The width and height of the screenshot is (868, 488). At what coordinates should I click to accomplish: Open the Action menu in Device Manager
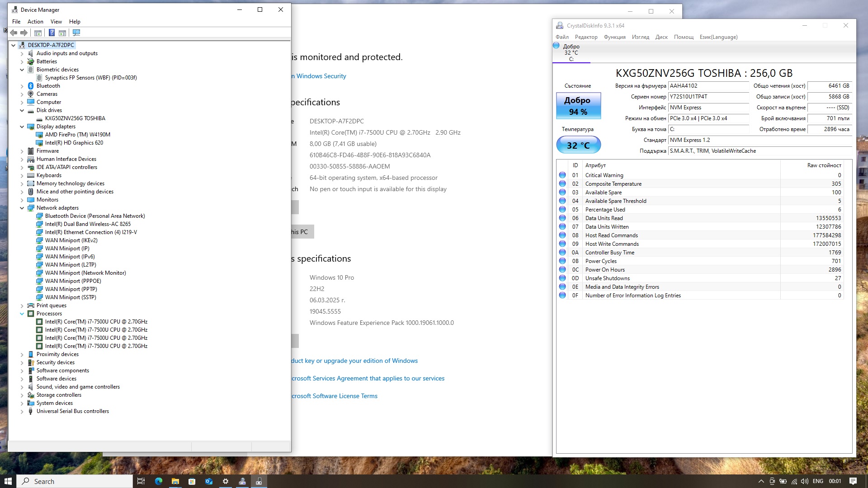click(x=35, y=21)
